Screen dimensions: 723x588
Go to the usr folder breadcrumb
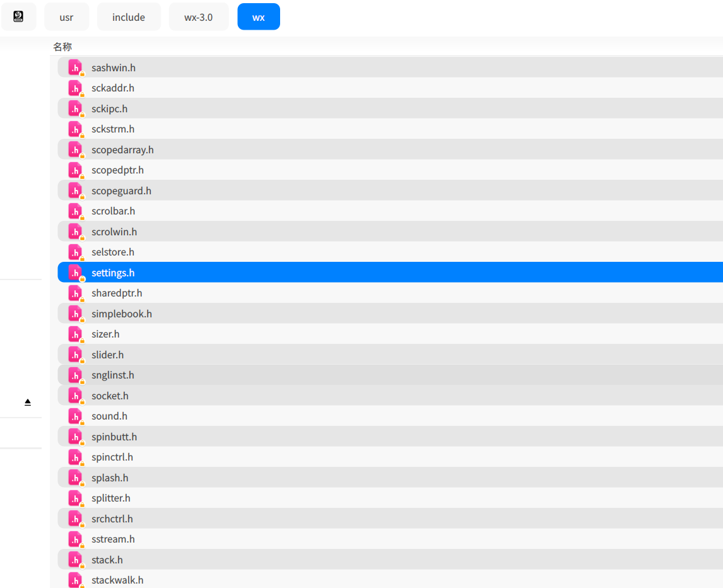[66, 17]
